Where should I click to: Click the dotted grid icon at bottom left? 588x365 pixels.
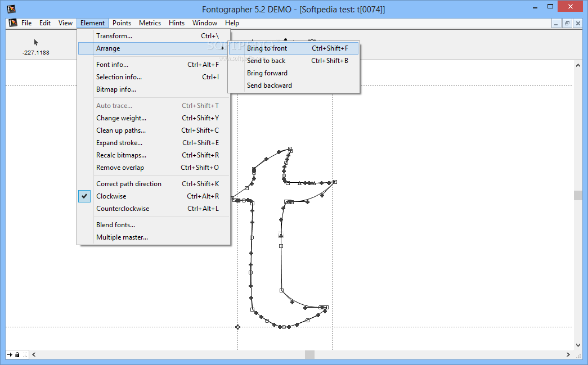(25, 354)
